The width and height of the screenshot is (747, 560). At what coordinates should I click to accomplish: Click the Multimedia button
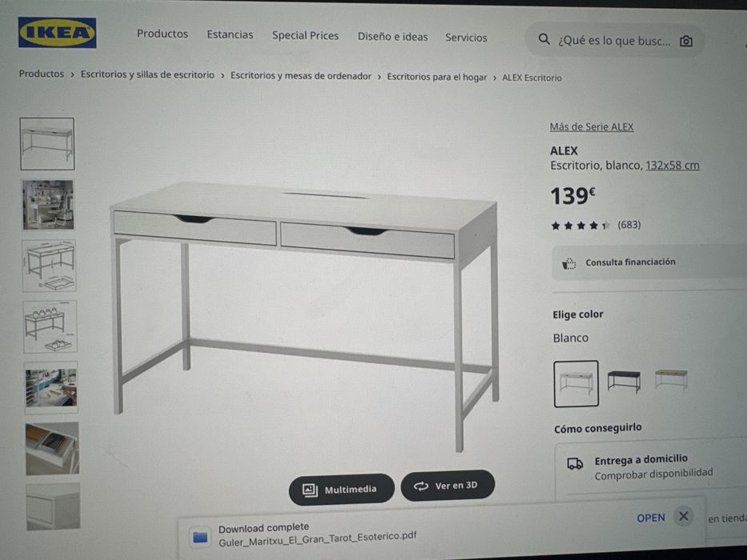tap(342, 489)
